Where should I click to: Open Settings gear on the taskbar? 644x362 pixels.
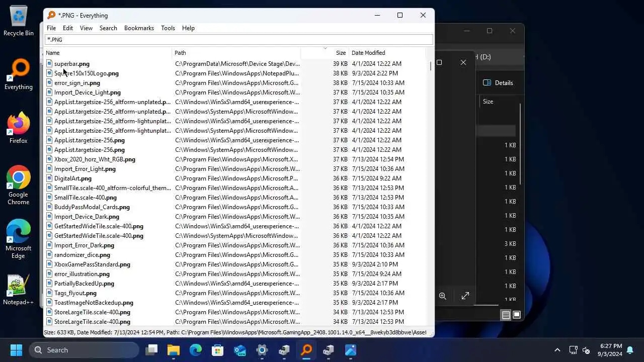pos(262,350)
